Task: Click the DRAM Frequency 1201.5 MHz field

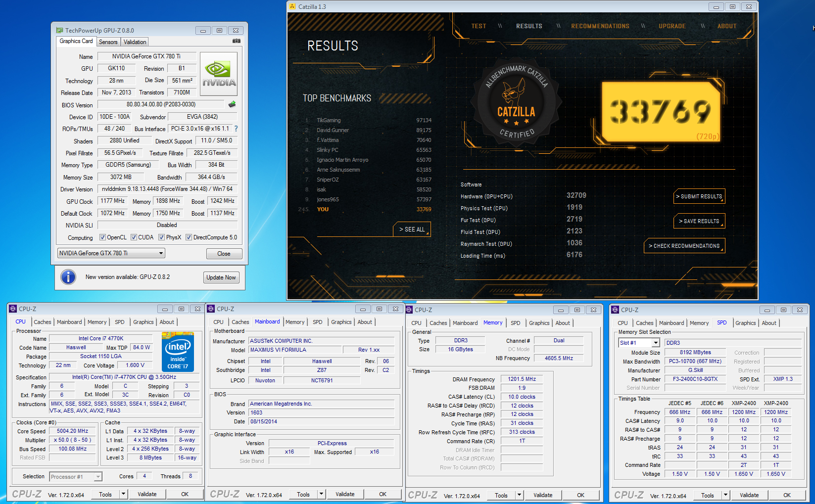Action: point(522,379)
